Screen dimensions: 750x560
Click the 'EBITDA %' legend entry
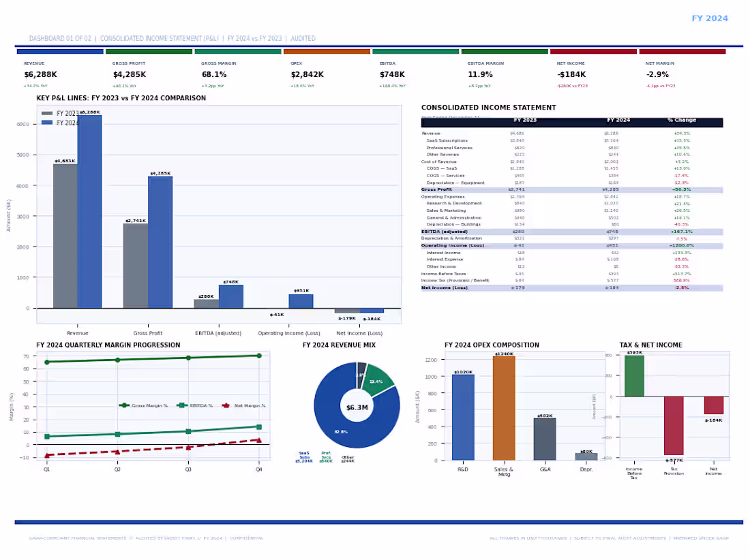pyautogui.click(x=195, y=405)
